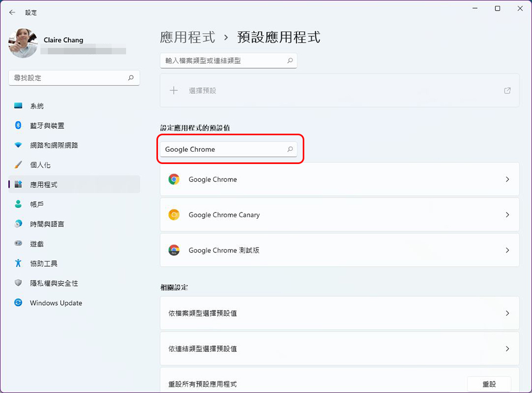Click the back arrow in Settings
Viewport: 532px width, 393px height.
tap(12, 13)
